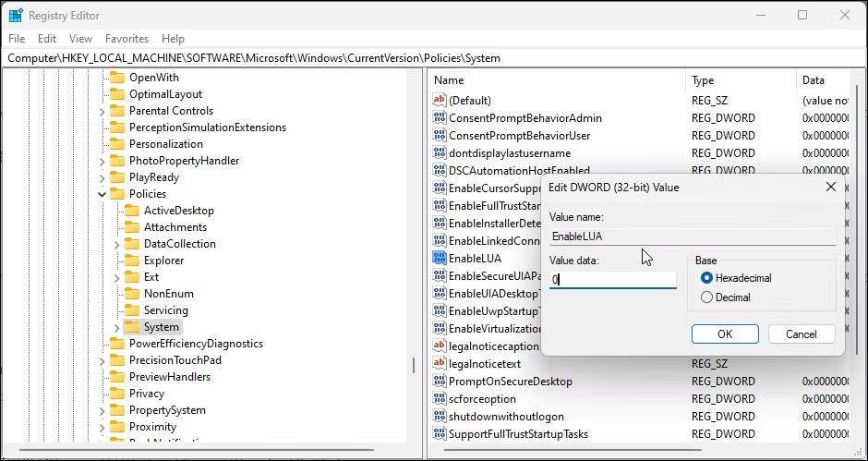This screenshot has height=461, width=868.
Task: Select the Hexadecimal base option
Action: tap(706, 278)
